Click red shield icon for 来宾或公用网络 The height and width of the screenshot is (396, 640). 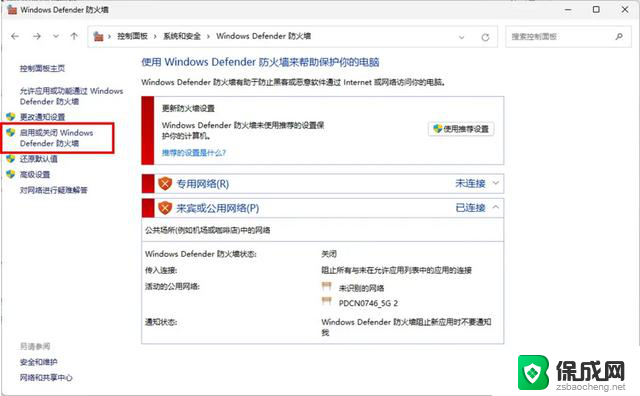pos(165,208)
